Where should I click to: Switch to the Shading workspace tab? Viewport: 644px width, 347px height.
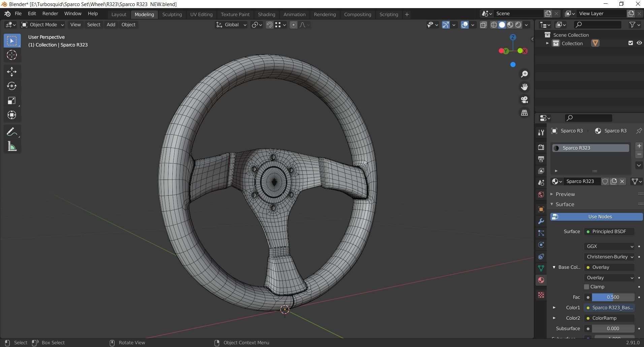(266, 14)
